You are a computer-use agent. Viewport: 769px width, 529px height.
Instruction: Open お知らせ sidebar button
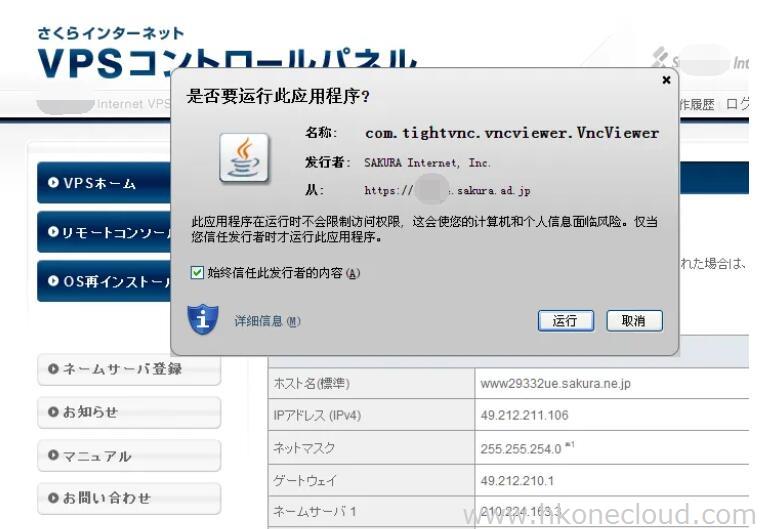point(129,412)
